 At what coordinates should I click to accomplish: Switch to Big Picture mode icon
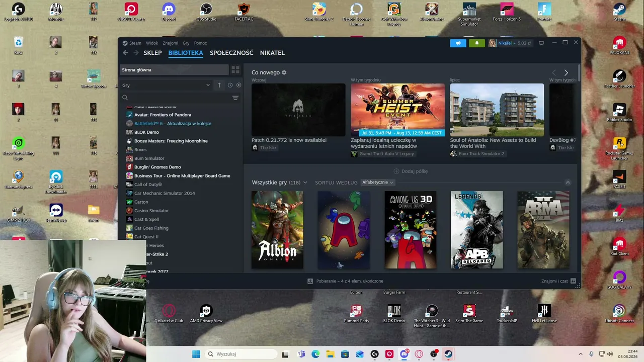click(541, 43)
